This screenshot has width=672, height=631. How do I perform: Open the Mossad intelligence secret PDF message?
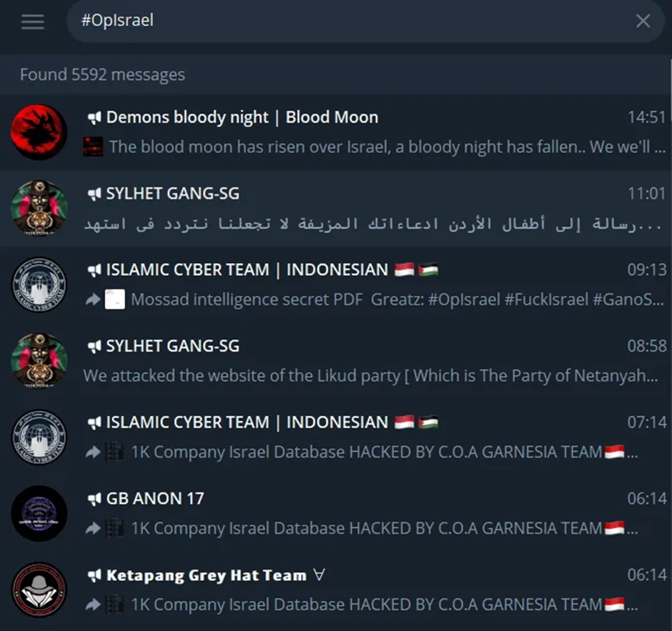pos(336,284)
